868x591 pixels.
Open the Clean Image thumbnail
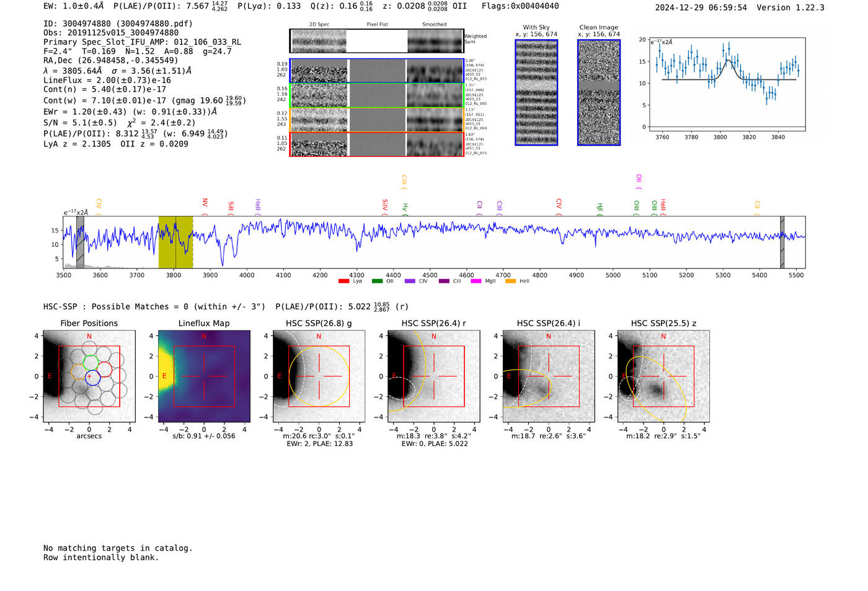coord(599,92)
